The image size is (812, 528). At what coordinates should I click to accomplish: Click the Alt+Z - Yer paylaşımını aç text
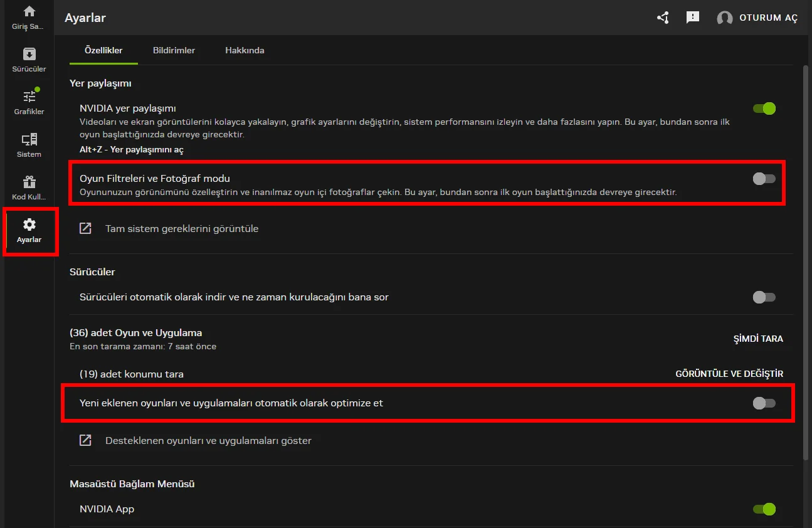coord(132,150)
